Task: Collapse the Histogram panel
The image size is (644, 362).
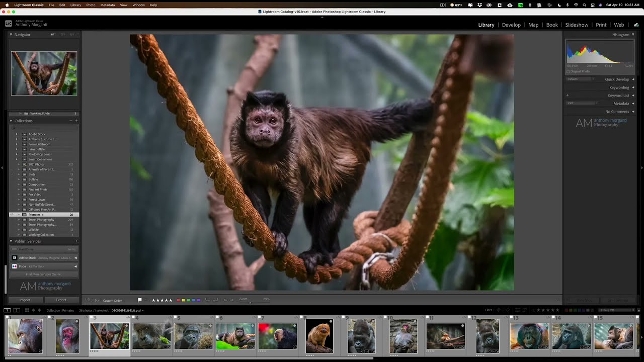Action: 633,35
